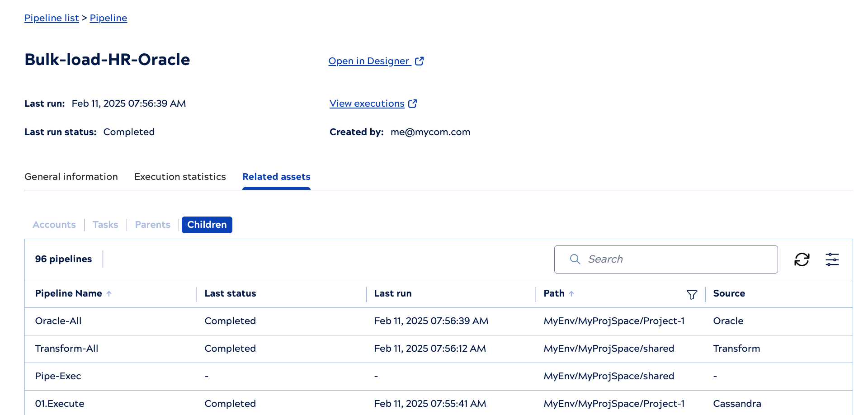Click the magnifier icon in the search box
Image resolution: width=868 pixels, height=415 pixels.
tap(575, 259)
